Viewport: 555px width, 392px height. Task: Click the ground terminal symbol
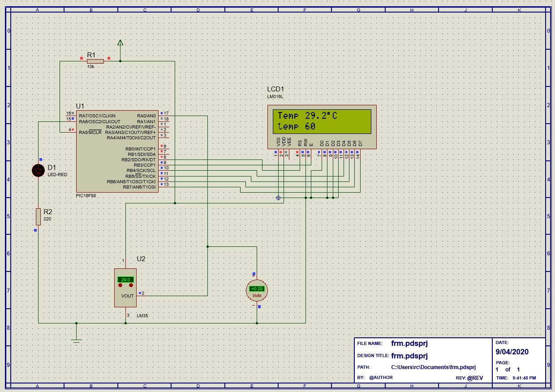77,340
